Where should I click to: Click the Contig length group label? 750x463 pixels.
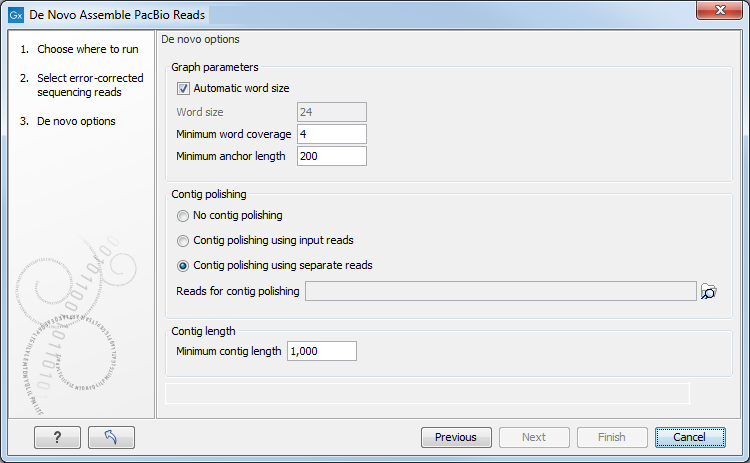click(x=203, y=331)
